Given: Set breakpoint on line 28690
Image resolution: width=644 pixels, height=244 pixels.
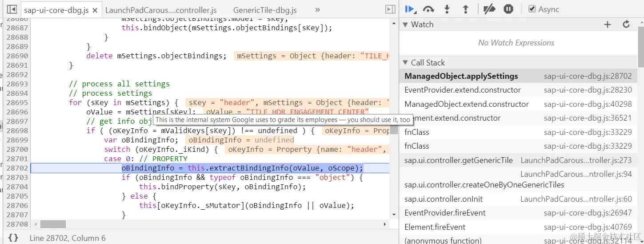Looking at the screenshot, I should pyautogui.click(x=17, y=56).
